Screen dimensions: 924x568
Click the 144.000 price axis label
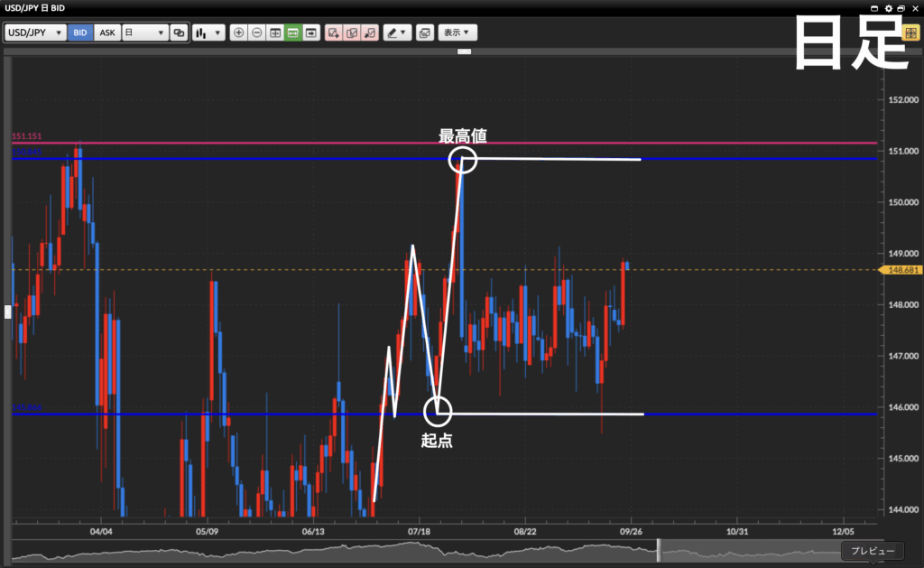click(x=903, y=510)
